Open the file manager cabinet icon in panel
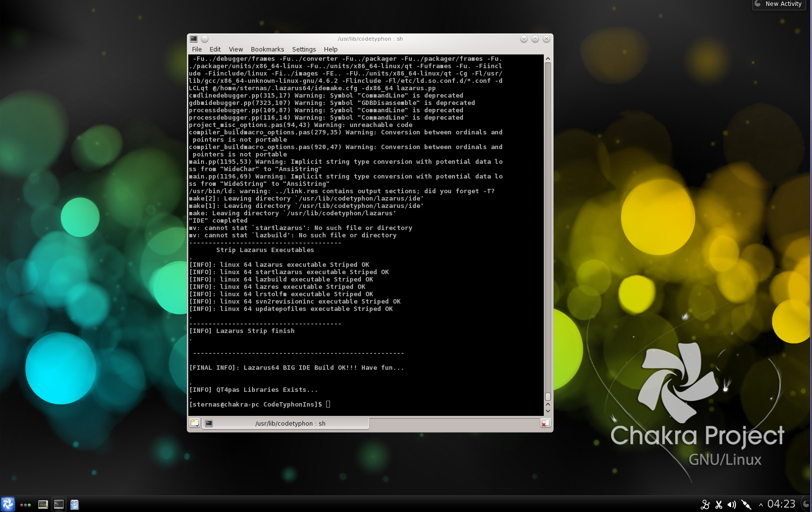The width and height of the screenshot is (812, 512). [x=75, y=504]
